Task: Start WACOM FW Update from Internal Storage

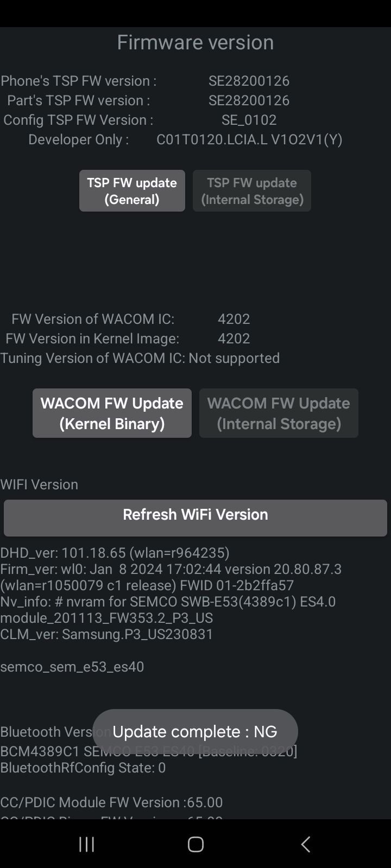Action: [279, 413]
